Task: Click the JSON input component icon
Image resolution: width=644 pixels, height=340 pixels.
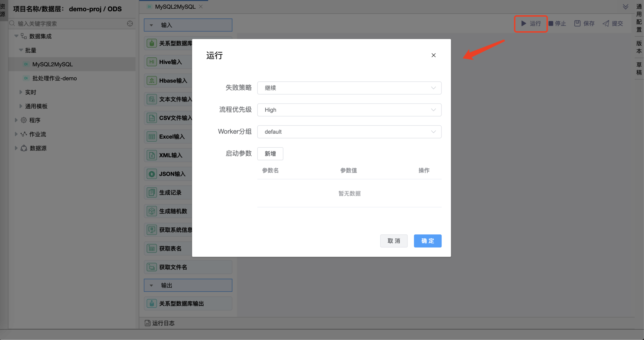Action: (x=152, y=174)
